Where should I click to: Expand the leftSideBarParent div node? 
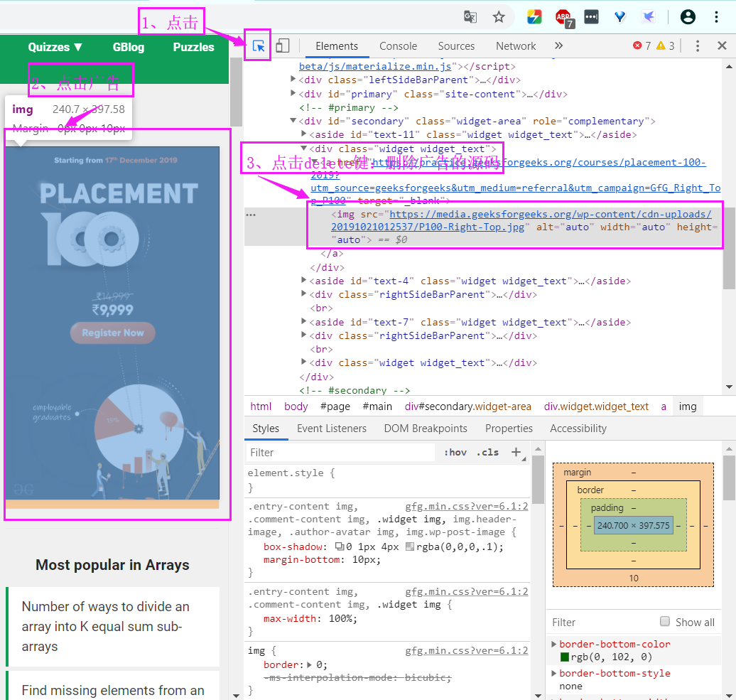(x=293, y=80)
